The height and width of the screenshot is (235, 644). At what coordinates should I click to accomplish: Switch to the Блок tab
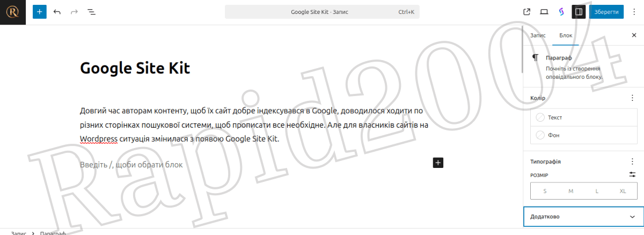pos(566,35)
